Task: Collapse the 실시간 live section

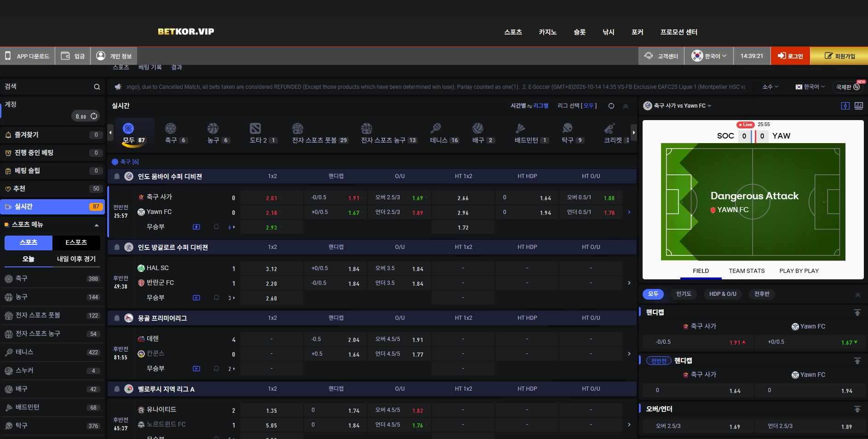Action: tap(626, 106)
